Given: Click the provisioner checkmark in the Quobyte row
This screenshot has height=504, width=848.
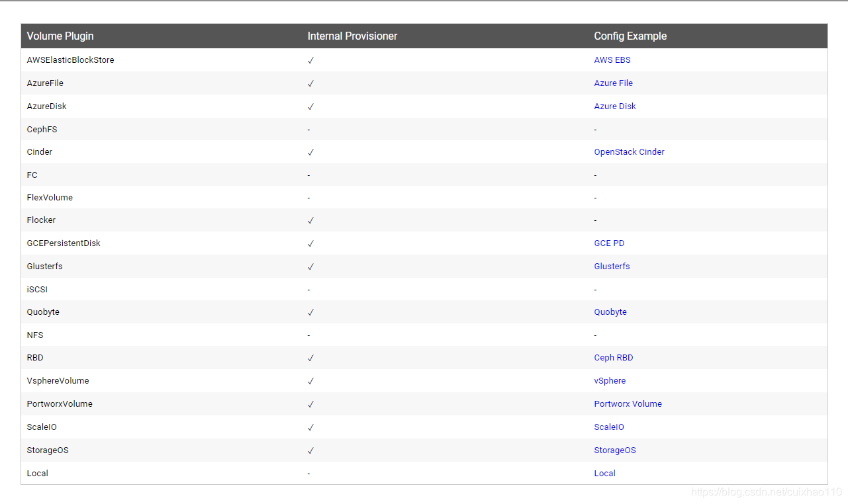Looking at the screenshot, I should click(310, 312).
